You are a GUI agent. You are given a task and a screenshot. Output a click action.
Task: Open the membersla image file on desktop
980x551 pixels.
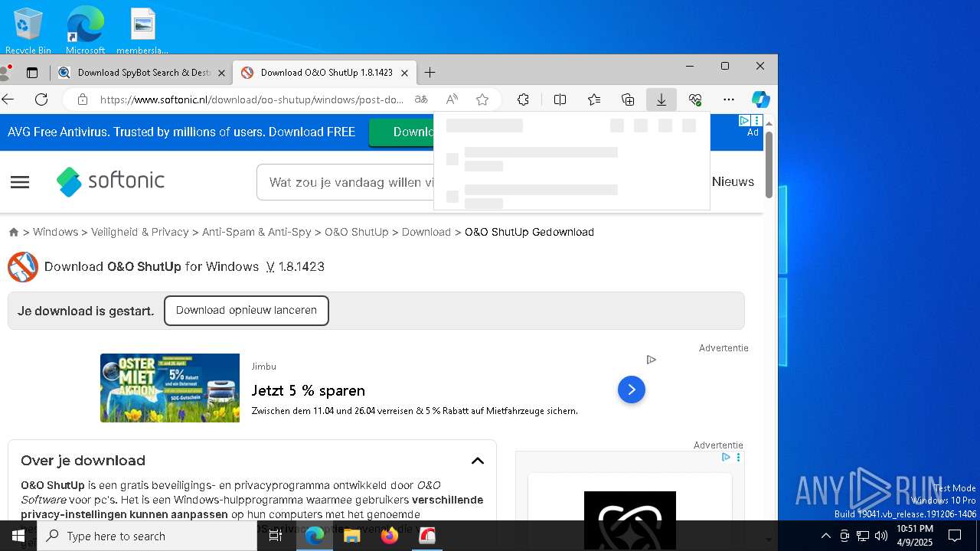coord(142,31)
